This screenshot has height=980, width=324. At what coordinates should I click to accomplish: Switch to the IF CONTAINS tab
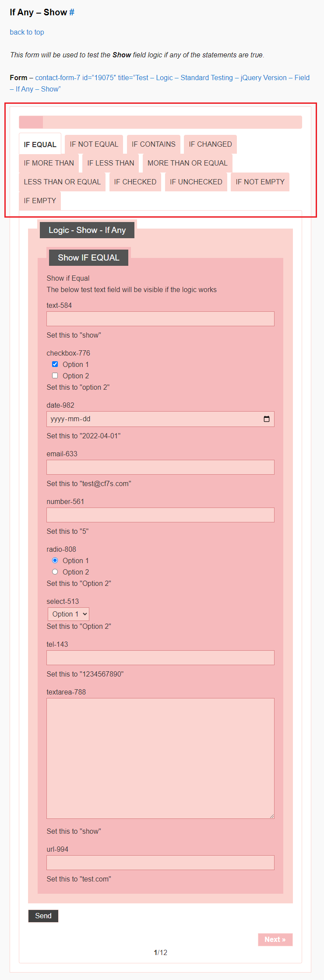(x=153, y=144)
